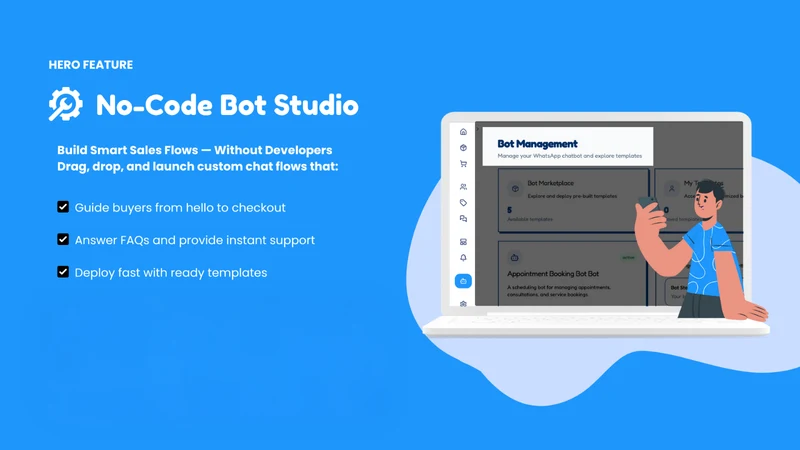Open the Bot Marketplace card
800x450 pixels.
pos(573,201)
